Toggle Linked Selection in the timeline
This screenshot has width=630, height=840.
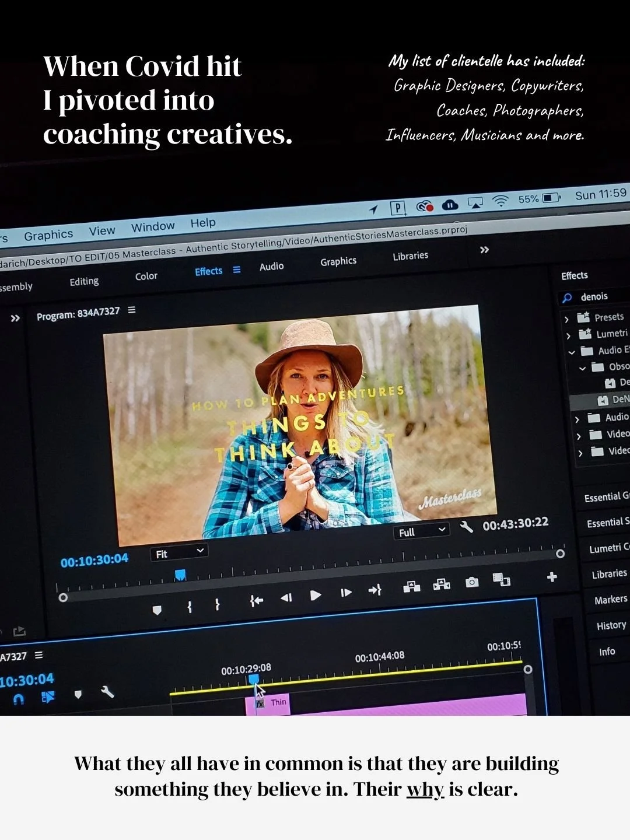click(48, 696)
